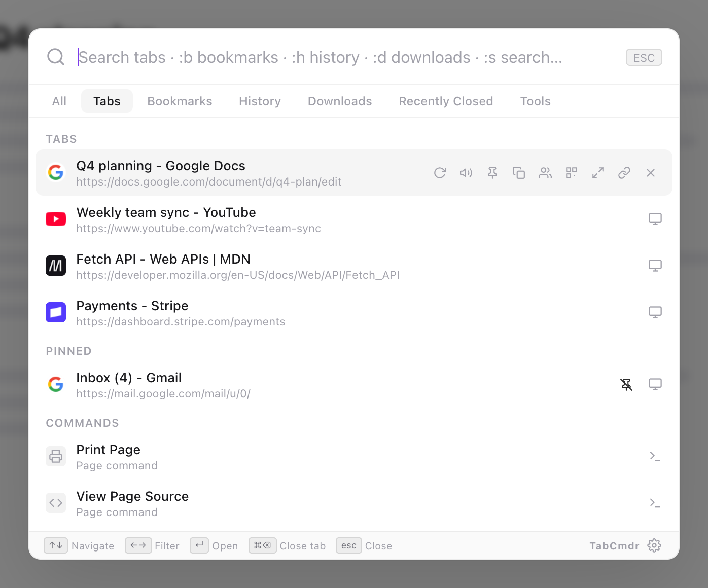
Task: Open Payments - Stripe tab
Action: (354, 312)
